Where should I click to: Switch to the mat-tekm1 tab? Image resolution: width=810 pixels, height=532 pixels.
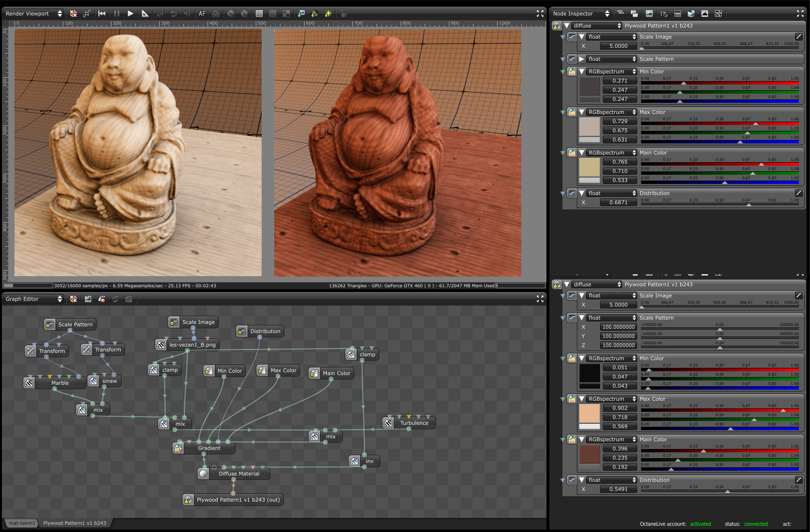tap(22, 523)
